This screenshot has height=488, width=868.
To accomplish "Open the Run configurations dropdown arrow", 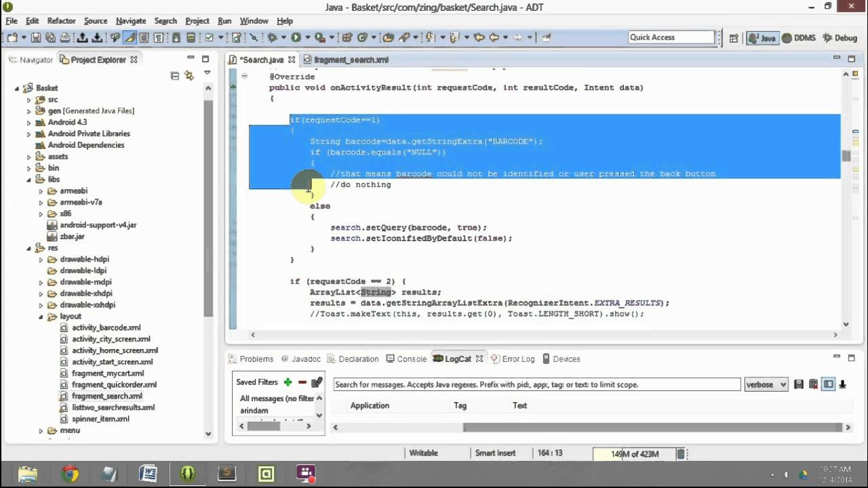I will 307,38.
